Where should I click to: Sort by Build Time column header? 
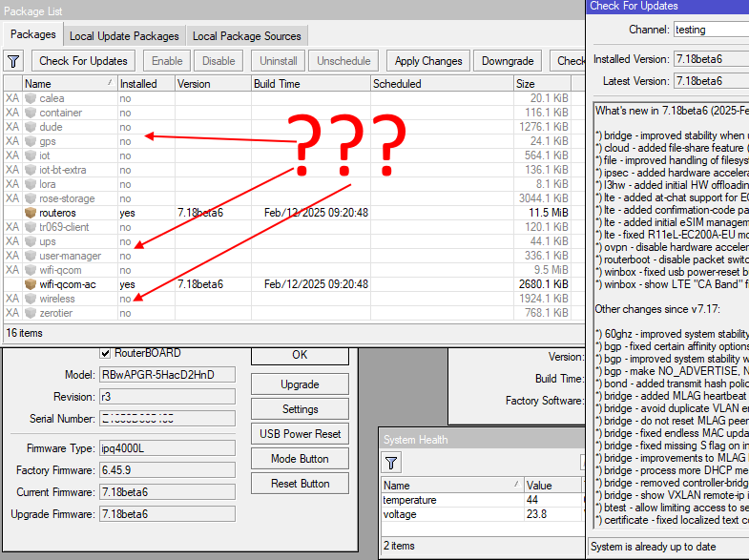click(x=311, y=84)
